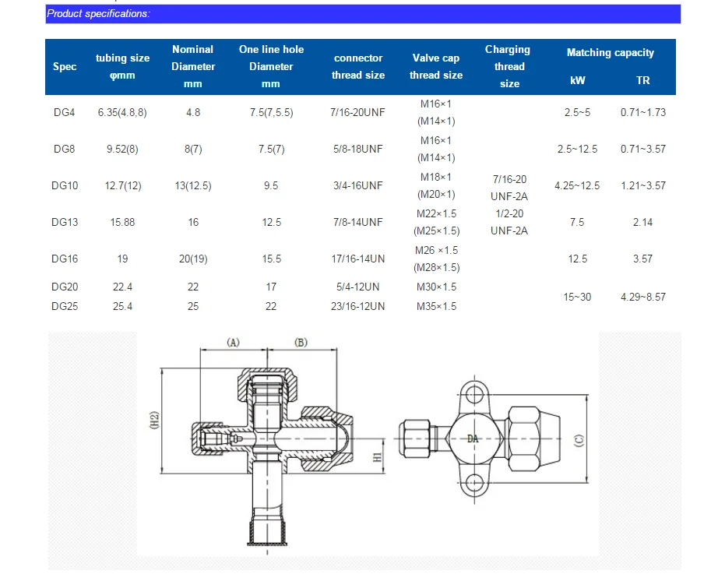This screenshot has width=711, height=588.
Task: Select the connector thread size header
Action: 358,66
